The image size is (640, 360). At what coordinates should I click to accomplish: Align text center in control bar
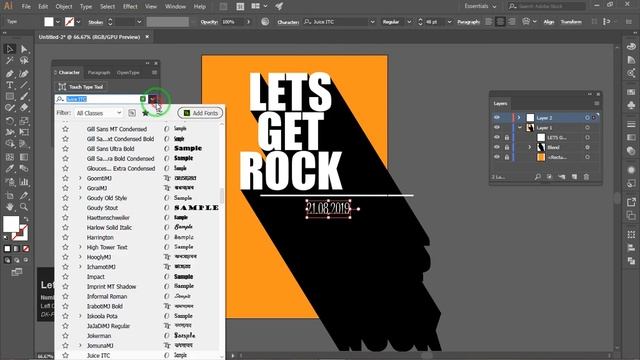500,22
